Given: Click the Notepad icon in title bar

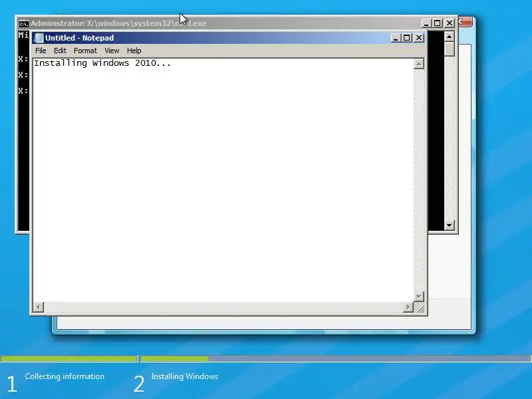Looking at the screenshot, I should (x=39, y=38).
